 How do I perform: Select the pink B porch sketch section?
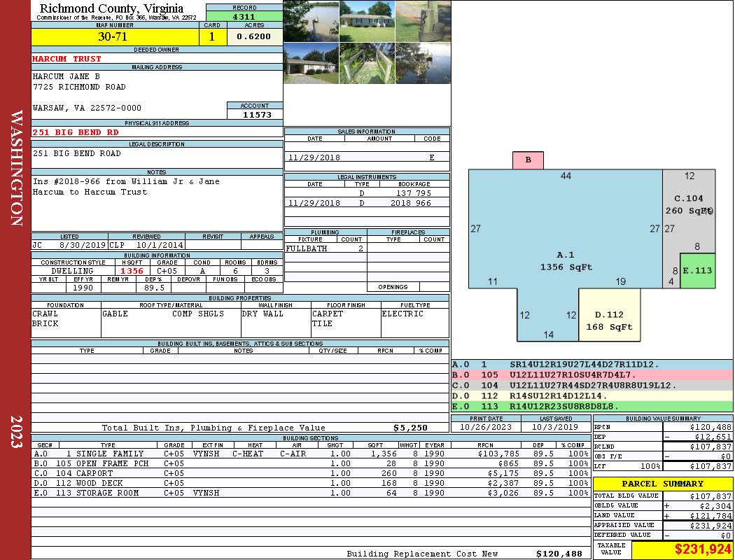point(528,160)
